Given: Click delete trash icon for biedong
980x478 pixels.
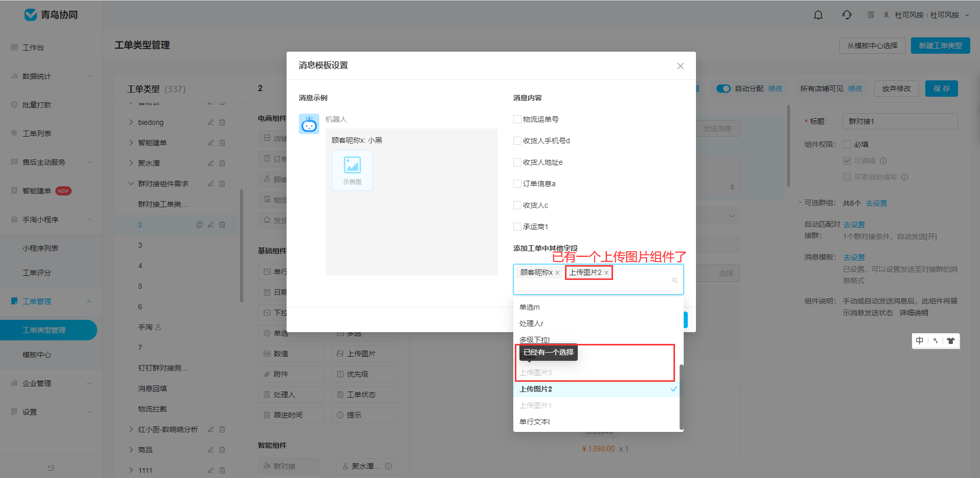Looking at the screenshot, I should 222,122.
